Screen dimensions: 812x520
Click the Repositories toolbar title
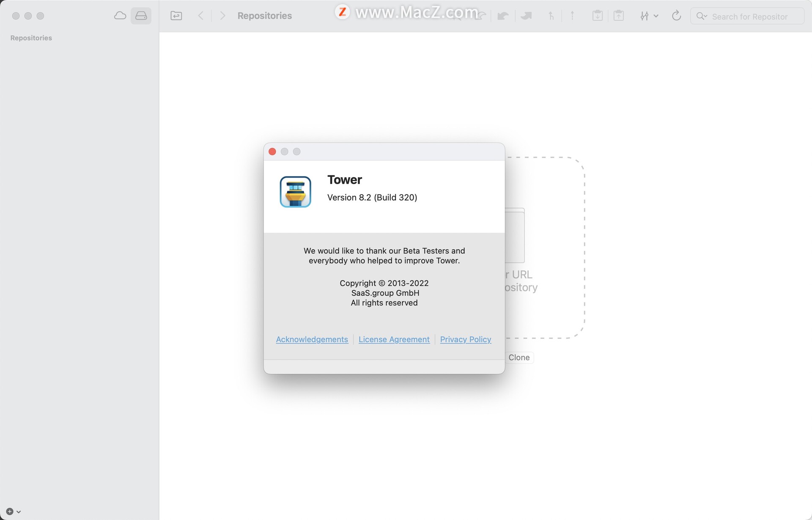coord(265,16)
